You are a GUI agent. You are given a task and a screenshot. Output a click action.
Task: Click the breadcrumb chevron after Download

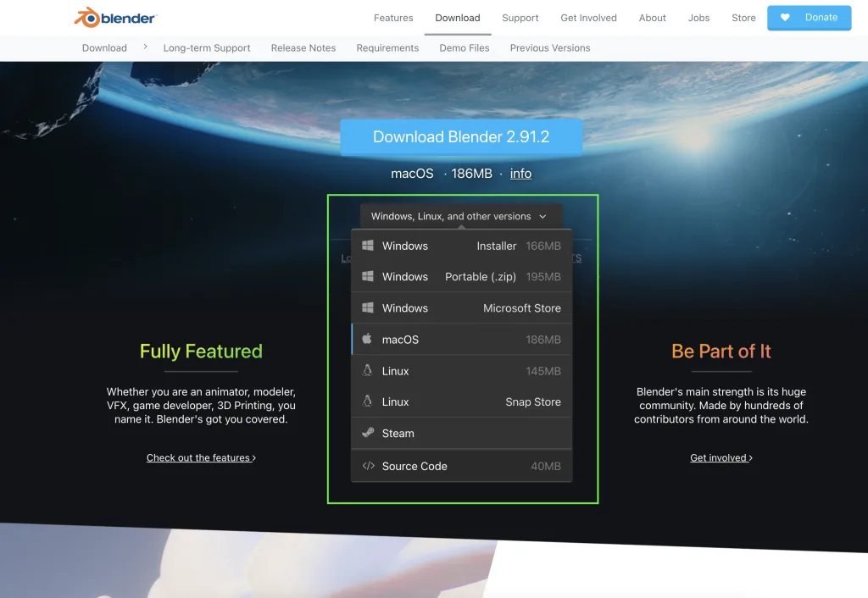(x=145, y=47)
